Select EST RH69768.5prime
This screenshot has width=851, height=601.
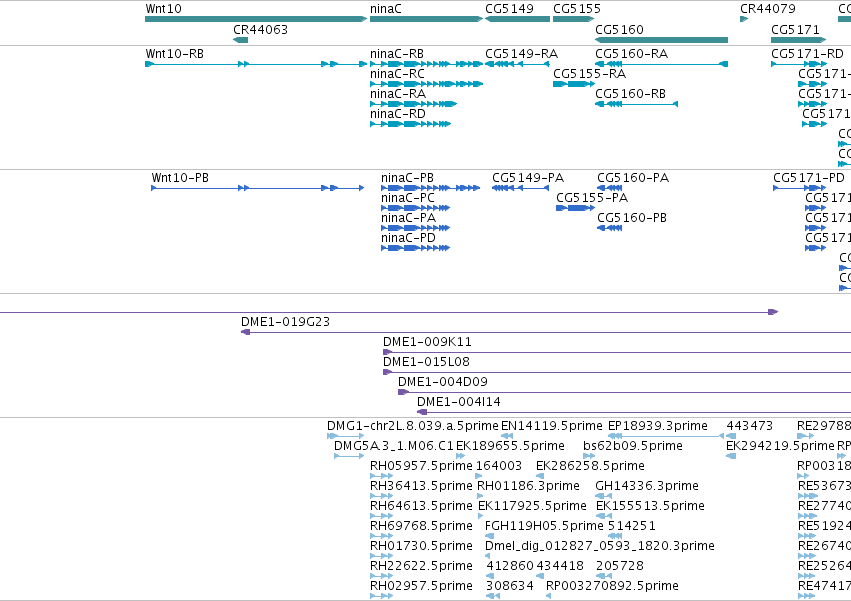point(382,536)
